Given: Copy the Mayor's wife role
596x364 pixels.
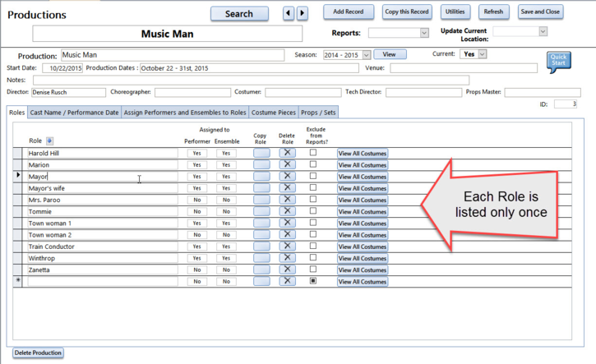Looking at the screenshot, I should [x=262, y=188].
